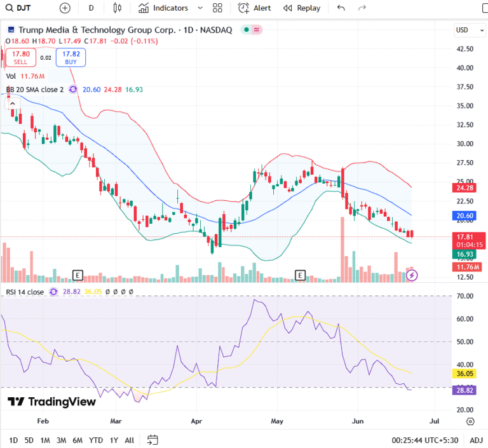Select the RSI 14 close legend
488x448 pixels.
(x=25, y=292)
